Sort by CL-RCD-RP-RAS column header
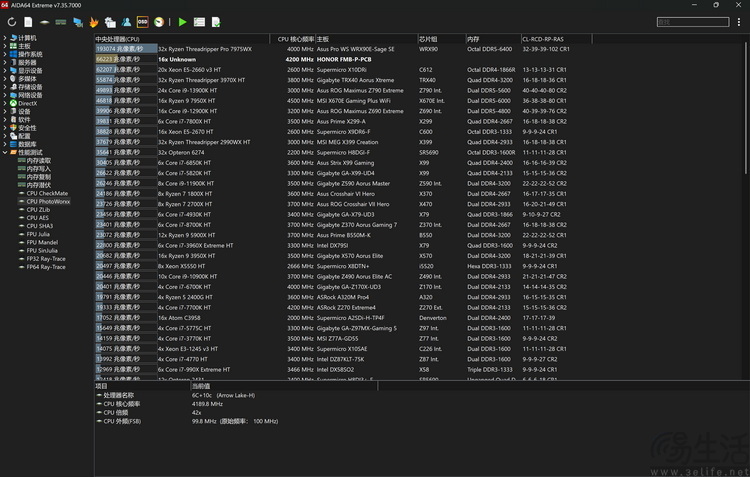The image size is (750, 477). (556, 39)
